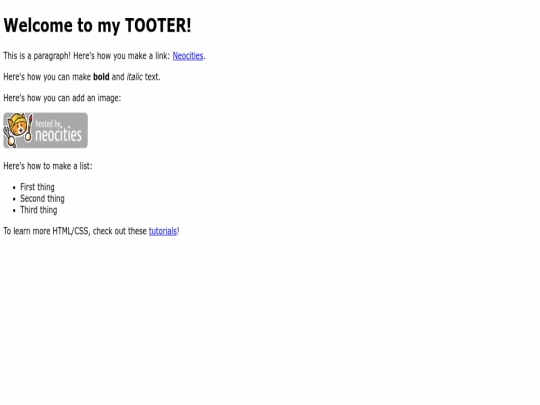
Task: Click the 'Here's how you can add an image:' text
Action: 62,98
